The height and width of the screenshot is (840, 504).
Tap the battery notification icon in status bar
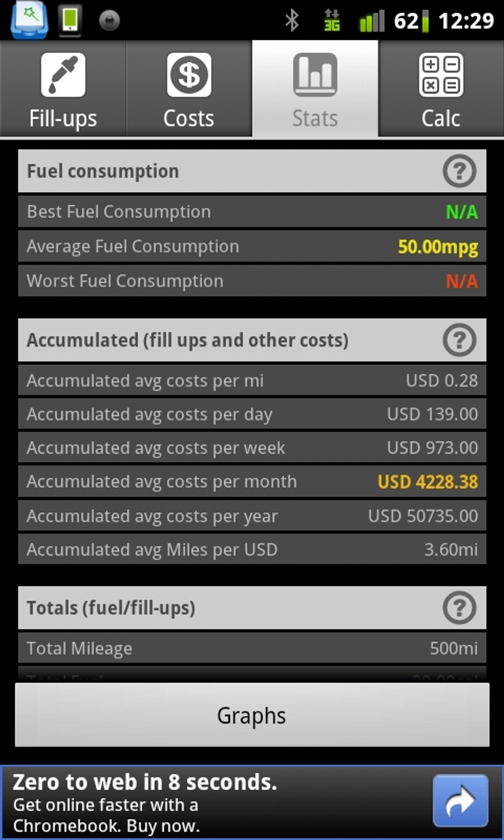coord(70,21)
